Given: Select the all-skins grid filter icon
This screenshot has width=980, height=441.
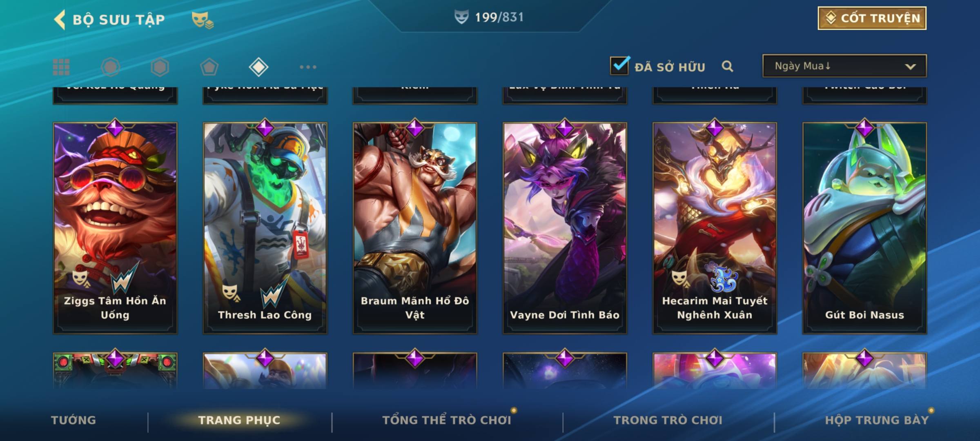Looking at the screenshot, I should (61, 67).
